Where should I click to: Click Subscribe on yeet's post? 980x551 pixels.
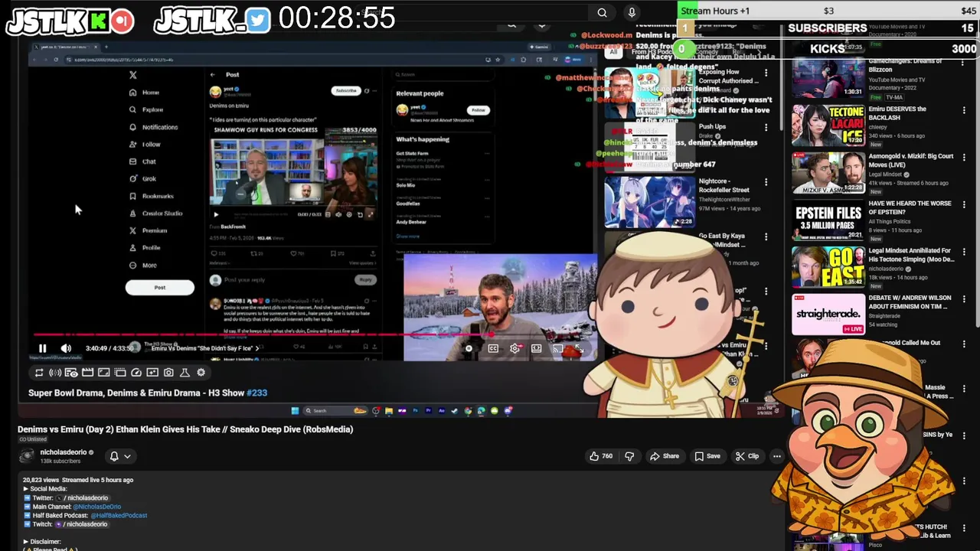[x=345, y=90]
